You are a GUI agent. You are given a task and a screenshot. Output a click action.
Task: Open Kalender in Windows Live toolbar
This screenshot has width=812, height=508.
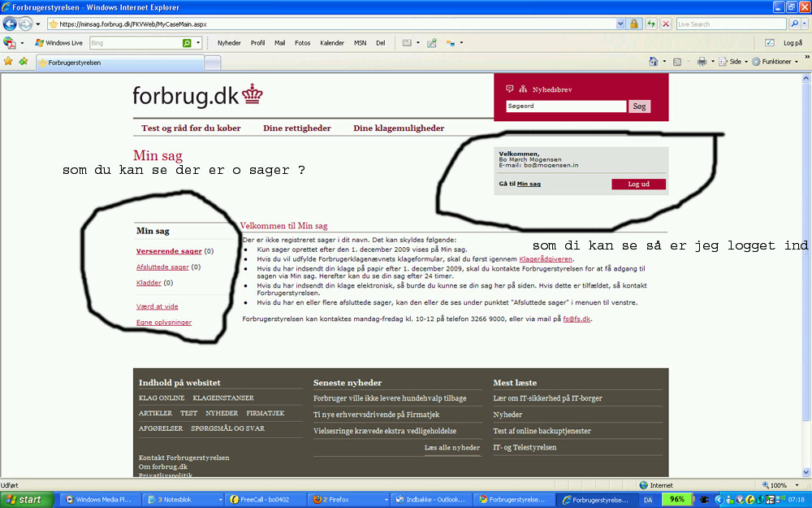tap(332, 43)
